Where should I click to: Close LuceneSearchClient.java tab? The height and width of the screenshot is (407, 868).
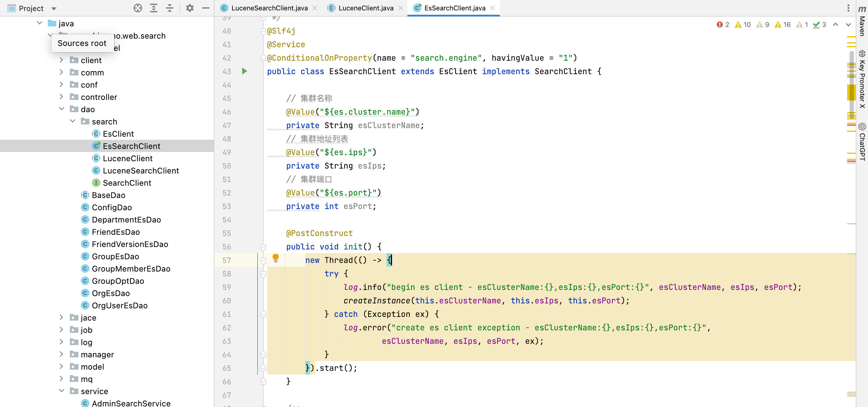tap(315, 8)
